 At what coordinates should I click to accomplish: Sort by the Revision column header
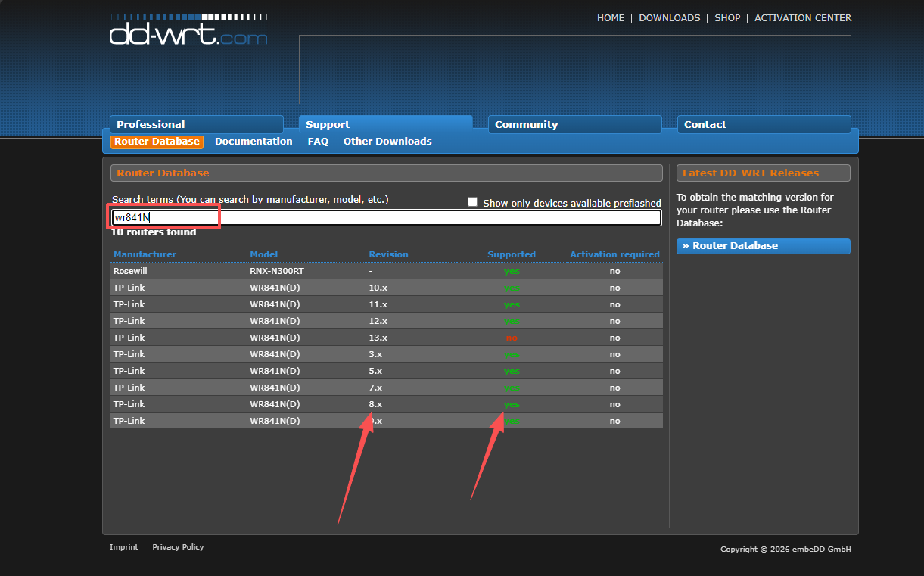pos(389,254)
